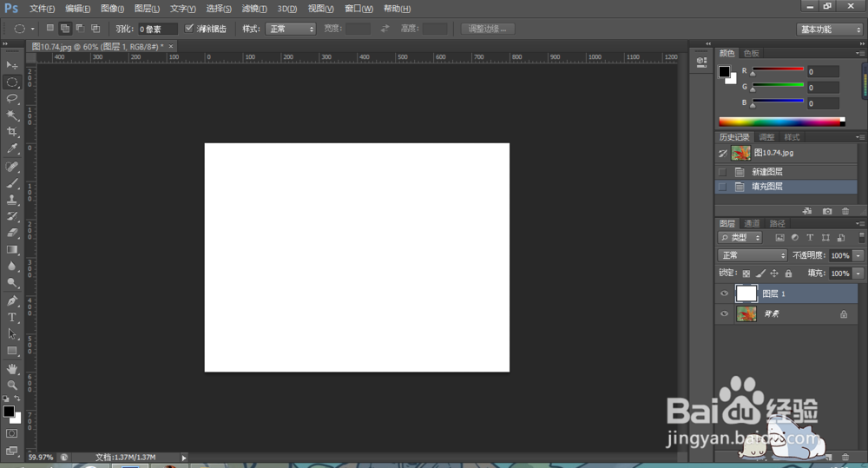Toggle pixel layer filter icon
The width and height of the screenshot is (868, 468).
click(780, 238)
